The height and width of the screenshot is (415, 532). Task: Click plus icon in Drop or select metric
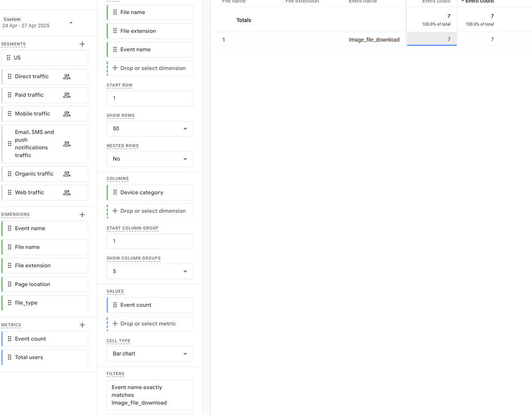[115, 324]
